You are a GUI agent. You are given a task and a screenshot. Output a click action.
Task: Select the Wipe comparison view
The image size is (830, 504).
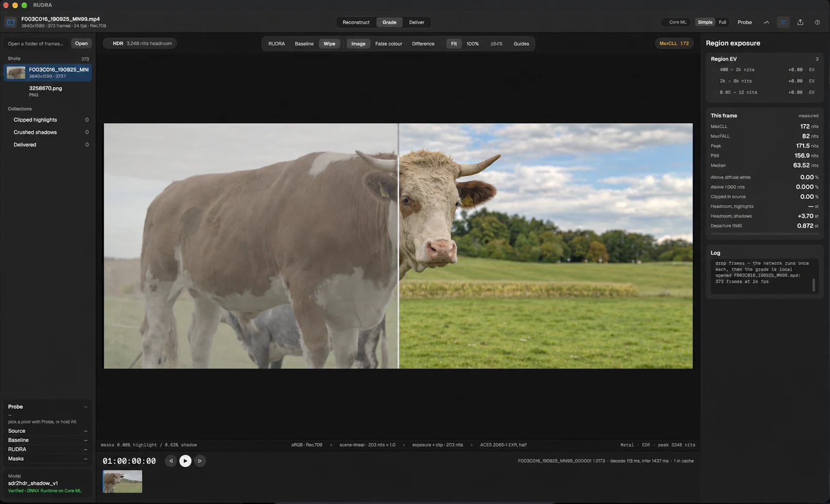[329, 44]
